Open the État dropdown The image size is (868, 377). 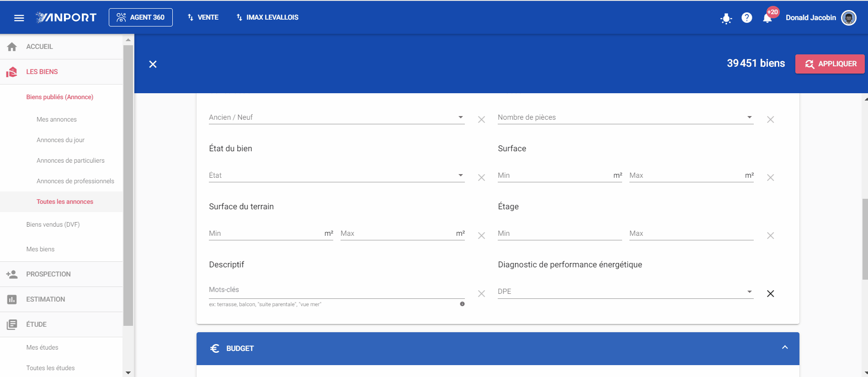pos(336,175)
